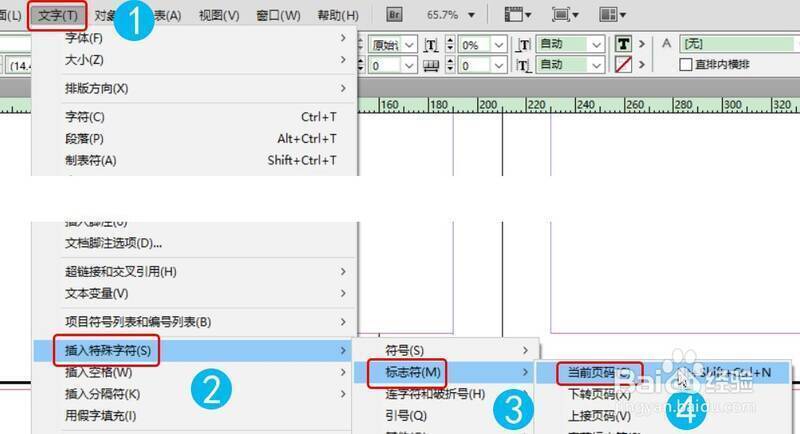This screenshot has width=800, height=434.
Task: Expand the arrow next to the stroke swatch
Action: [642, 65]
